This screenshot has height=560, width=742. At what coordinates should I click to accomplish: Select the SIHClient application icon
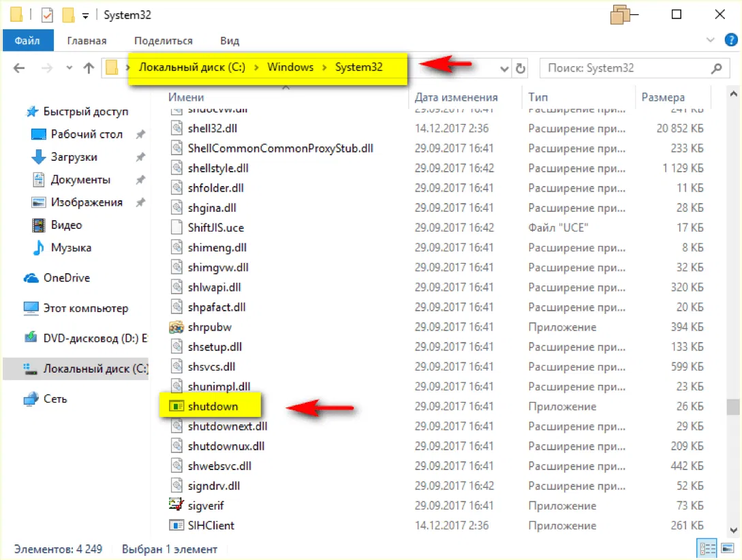[x=176, y=525]
